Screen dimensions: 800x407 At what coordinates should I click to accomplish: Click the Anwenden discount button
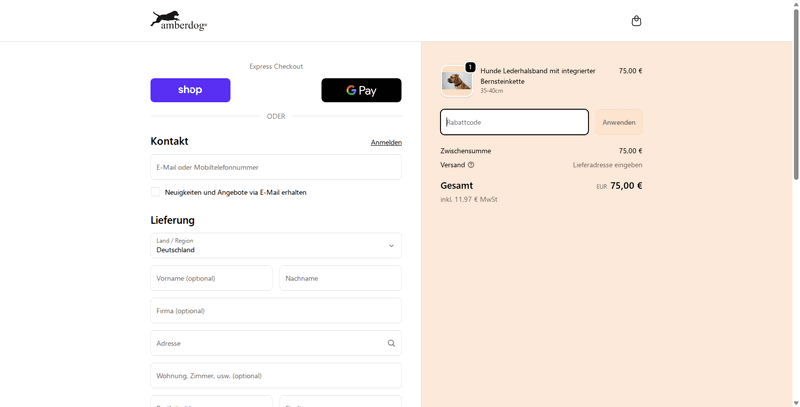pyautogui.click(x=619, y=122)
